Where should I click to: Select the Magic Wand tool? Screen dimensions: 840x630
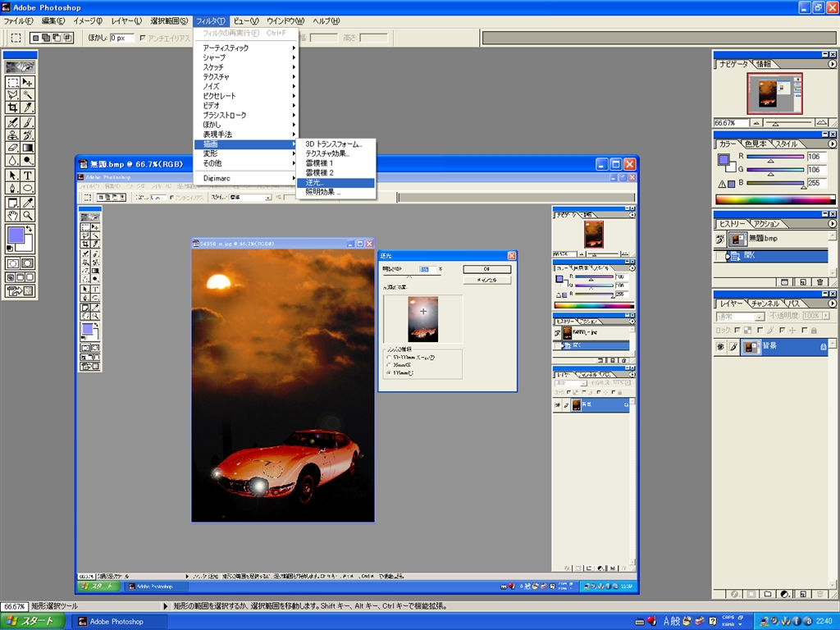pyautogui.click(x=28, y=95)
